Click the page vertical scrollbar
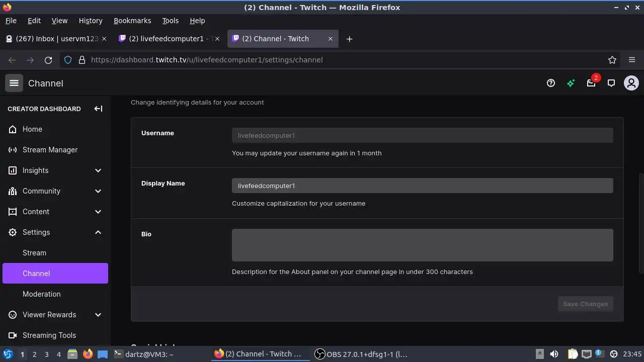Viewport: 644px width, 362px height. (x=641, y=223)
